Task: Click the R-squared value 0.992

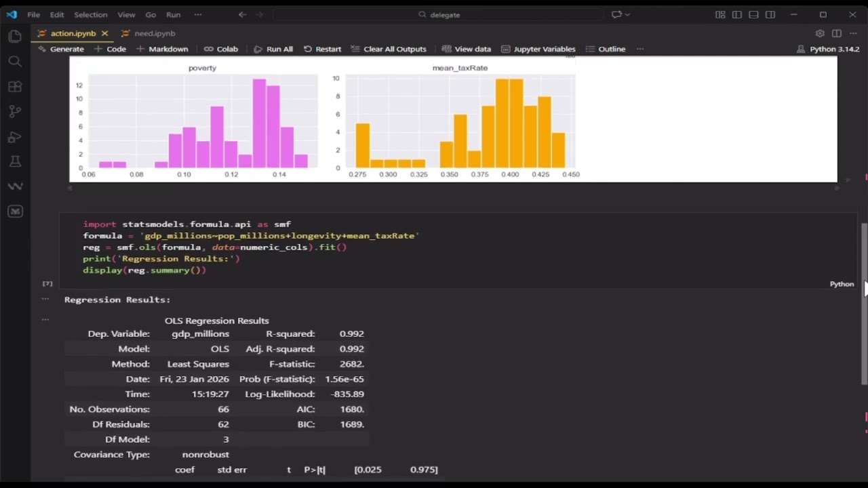Action: click(x=352, y=333)
